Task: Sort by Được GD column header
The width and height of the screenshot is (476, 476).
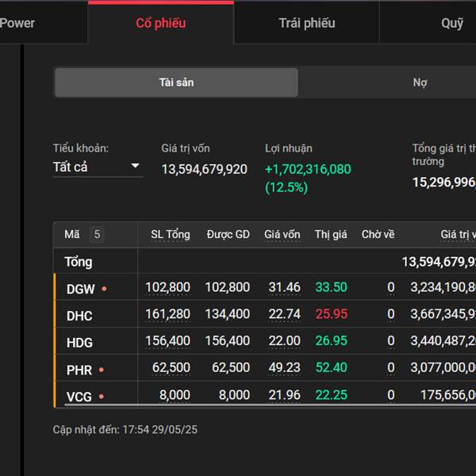Action: tap(228, 235)
